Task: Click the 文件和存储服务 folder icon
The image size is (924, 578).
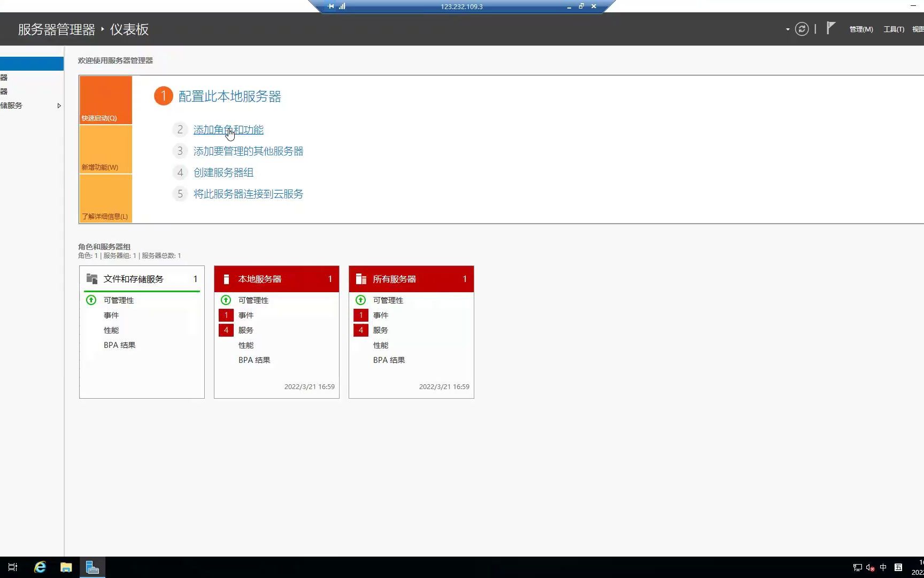Action: (x=91, y=278)
